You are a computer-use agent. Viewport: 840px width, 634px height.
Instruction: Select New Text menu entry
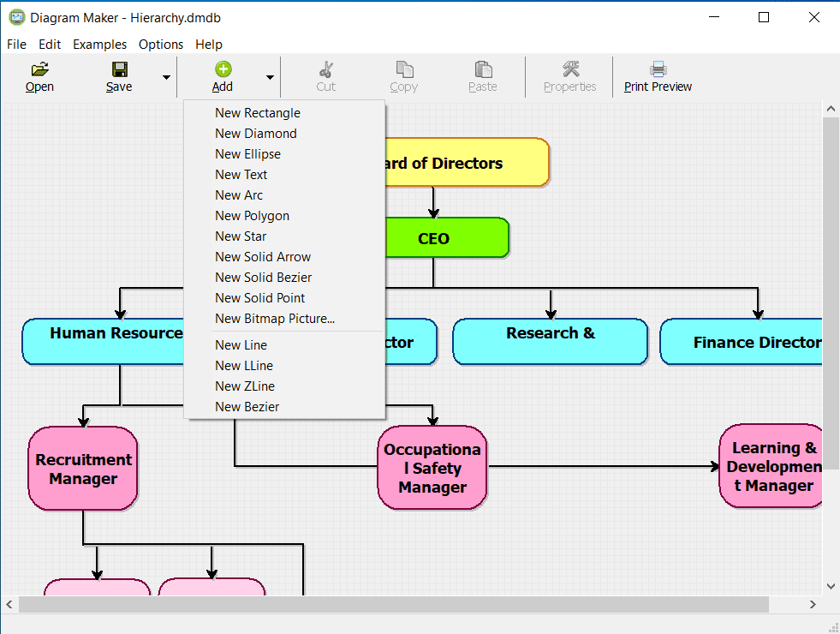pyautogui.click(x=284, y=175)
